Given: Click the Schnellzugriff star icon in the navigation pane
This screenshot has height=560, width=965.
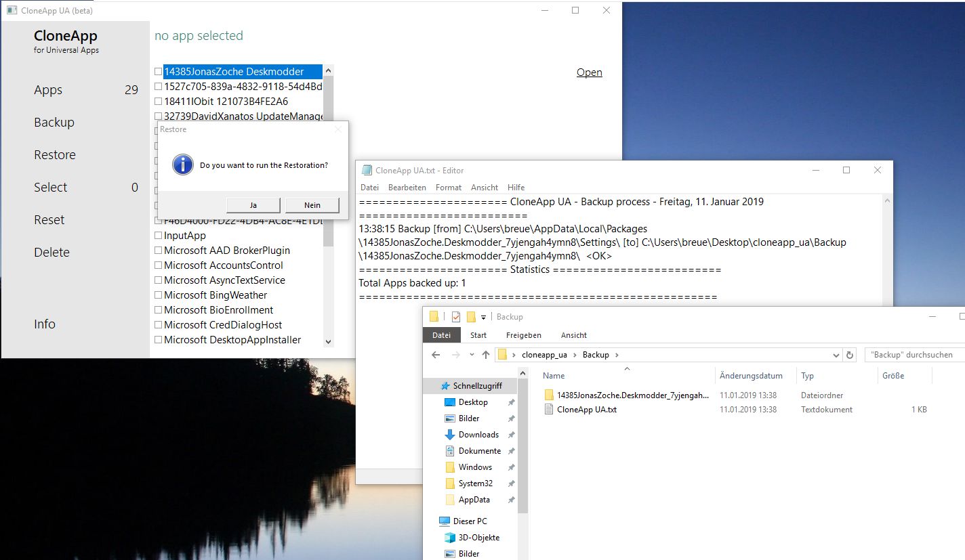Looking at the screenshot, I should point(445,386).
